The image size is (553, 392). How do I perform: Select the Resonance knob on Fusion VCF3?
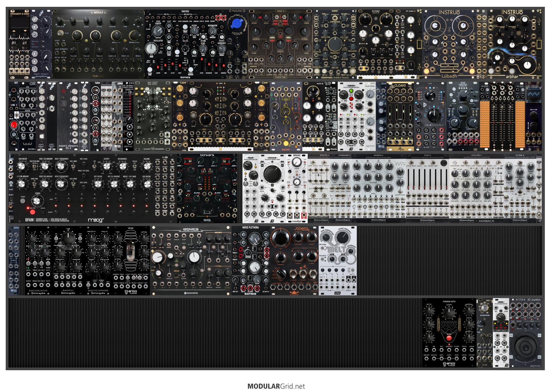point(469,310)
